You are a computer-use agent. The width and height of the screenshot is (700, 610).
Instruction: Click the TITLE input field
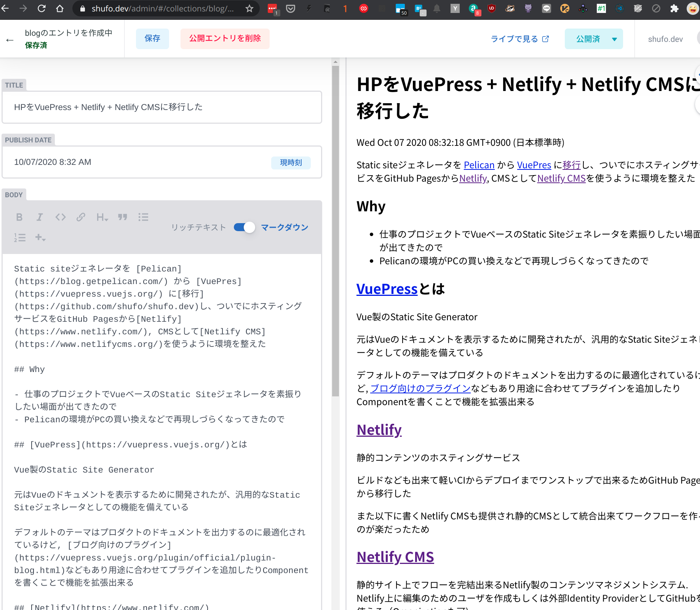[162, 107]
